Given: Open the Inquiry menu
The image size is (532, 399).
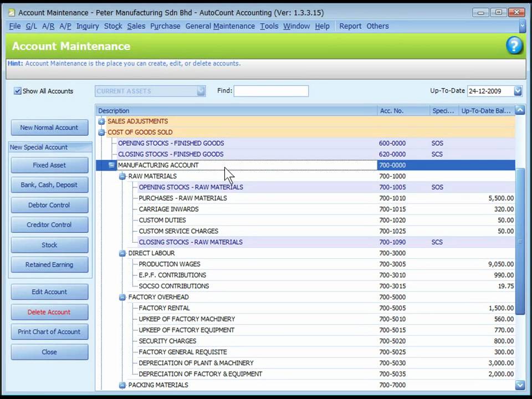Looking at the screenshot, I should point(88,26).
